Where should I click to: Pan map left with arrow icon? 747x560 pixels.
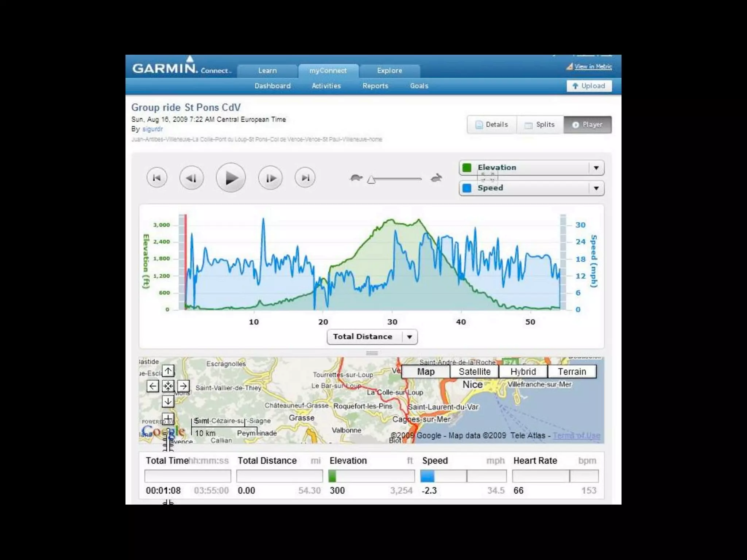pyautogui.click(x=152, y=386)
